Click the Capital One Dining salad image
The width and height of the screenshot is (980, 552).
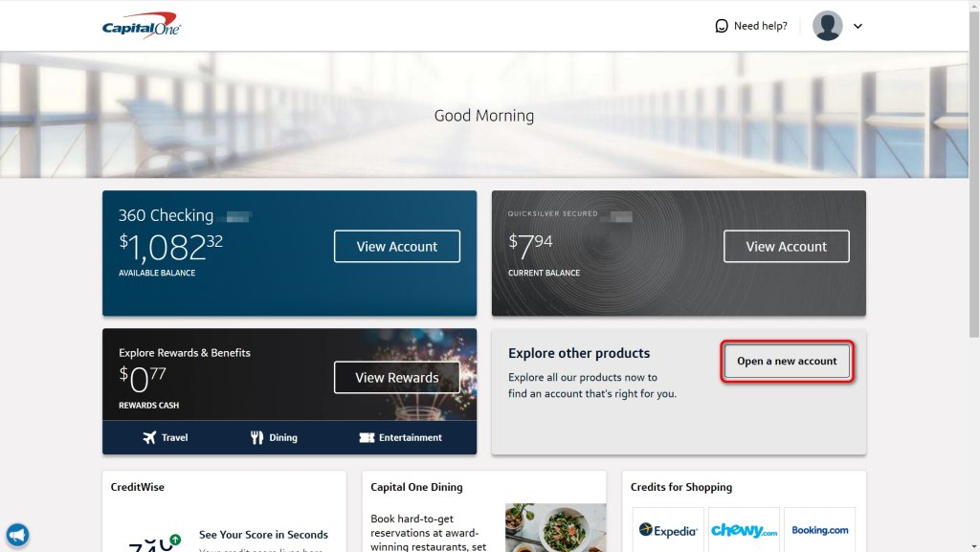point(556,528)
